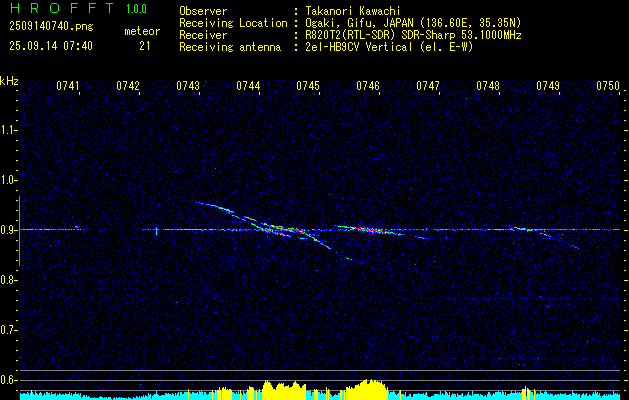Screen dimensions: 629x400
Task: Click the 0744 time marker
Action: [x=248, y=85]
